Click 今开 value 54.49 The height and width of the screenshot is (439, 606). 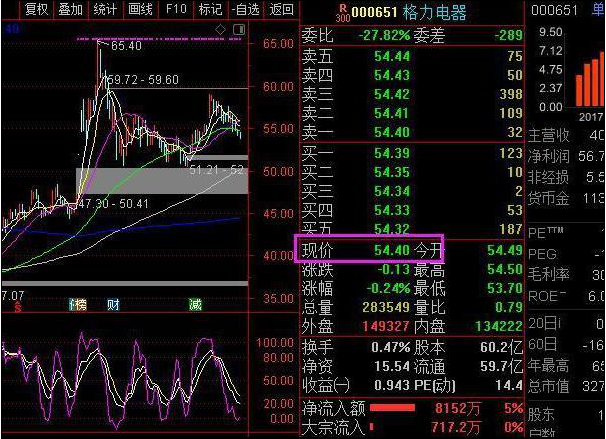(505, 250)
